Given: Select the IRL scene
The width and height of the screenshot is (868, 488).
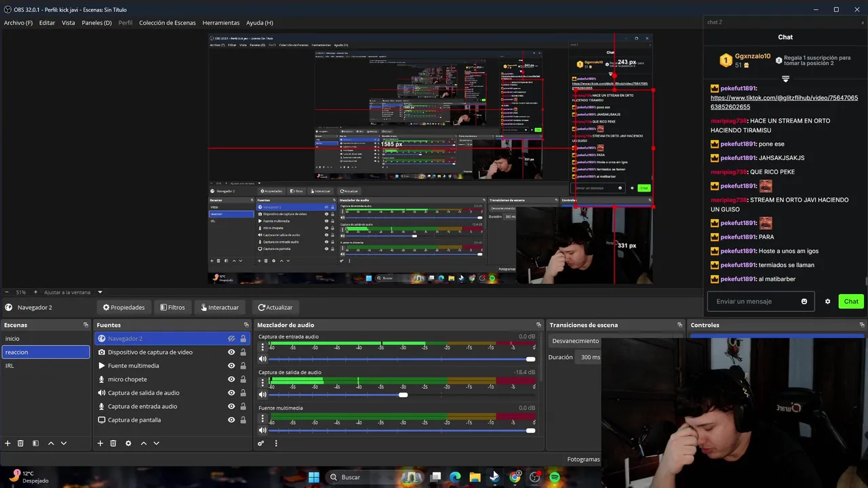Looking at the screenshot, I should [45, 366].
